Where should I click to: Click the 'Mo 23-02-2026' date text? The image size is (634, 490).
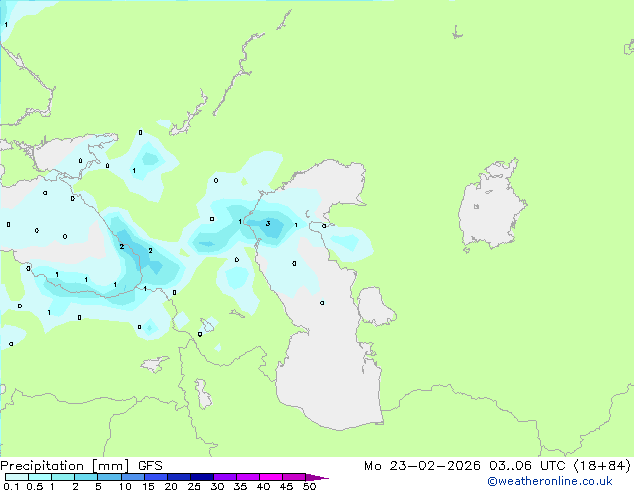422,466
